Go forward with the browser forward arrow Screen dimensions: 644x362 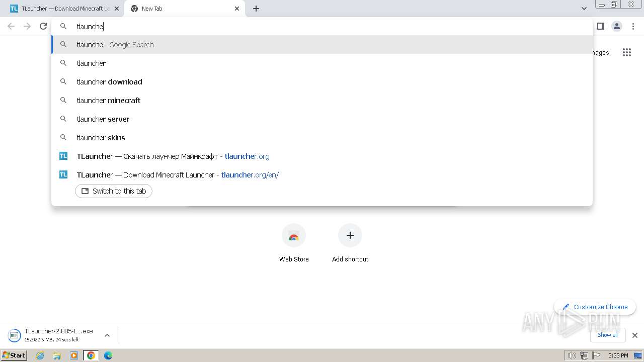pos(27,26)
